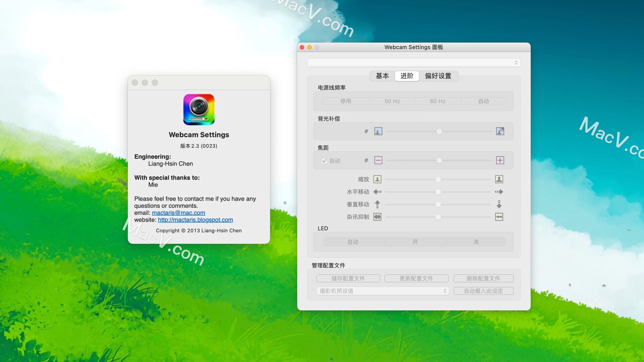Click the 删除配置文件 button

pos(483,279)
